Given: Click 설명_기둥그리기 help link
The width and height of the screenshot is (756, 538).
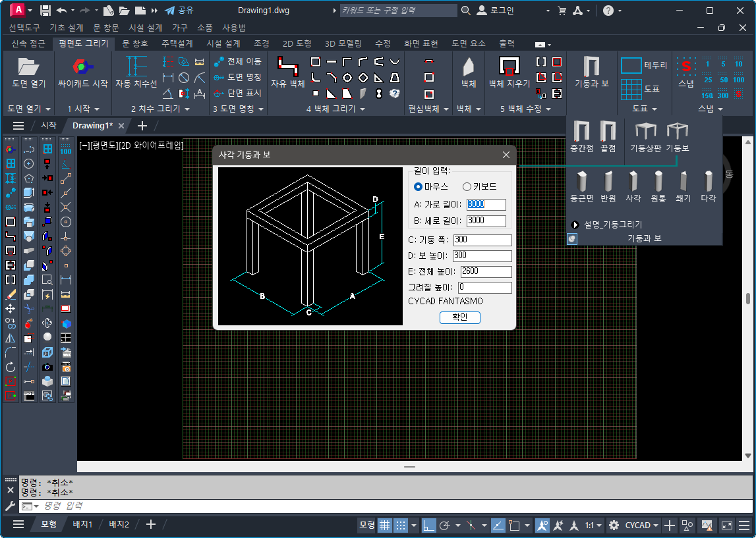Looking at the screenshot, I should point(612,225).
